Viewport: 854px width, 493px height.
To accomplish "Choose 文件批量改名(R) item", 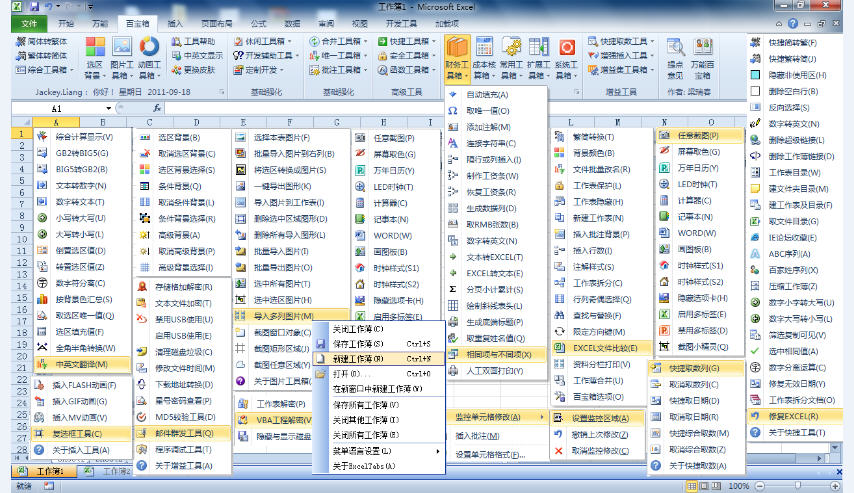I will pos(601,169).
